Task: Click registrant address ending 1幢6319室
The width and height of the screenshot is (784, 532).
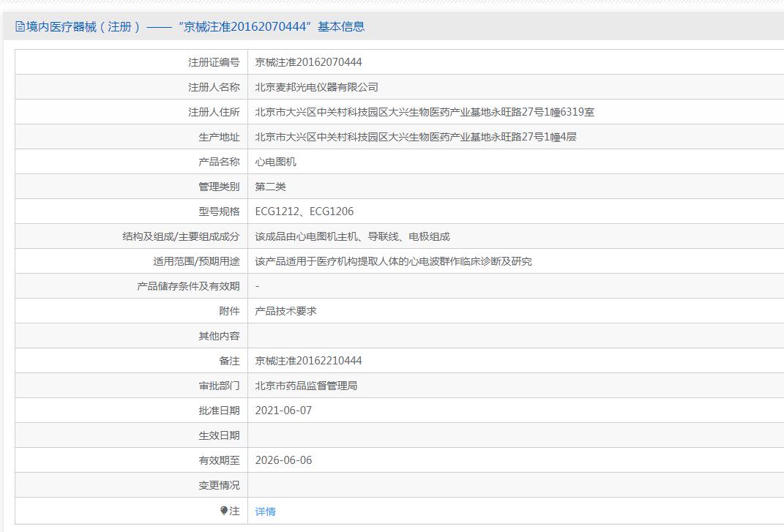Action: (425, 112)
